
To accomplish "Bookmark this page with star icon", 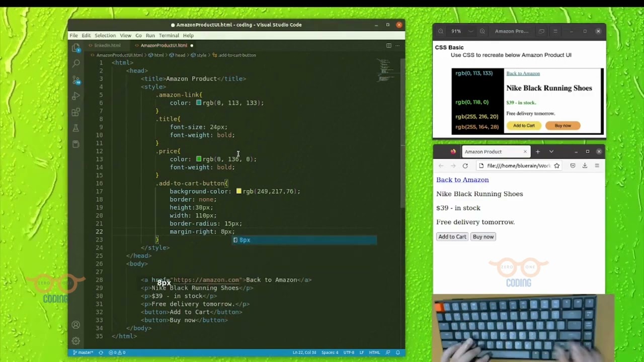I will pos(556,165).
